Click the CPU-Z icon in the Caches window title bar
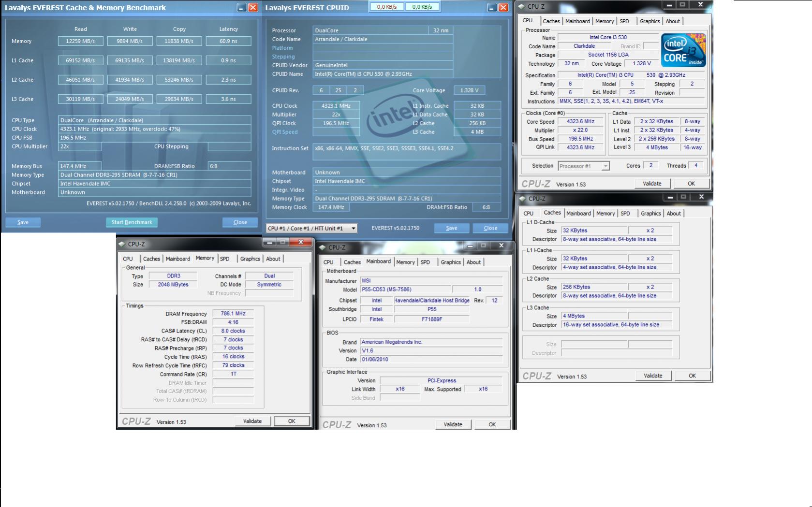This screenshot has width=812, height=507. pyautogui.click(x=522, y=199)
